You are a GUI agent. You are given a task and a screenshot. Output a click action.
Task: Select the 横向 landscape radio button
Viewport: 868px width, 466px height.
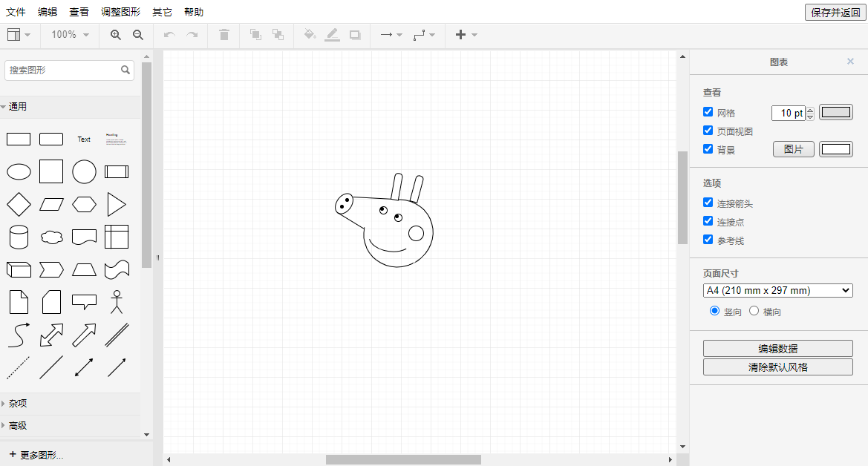coord(754,311)
